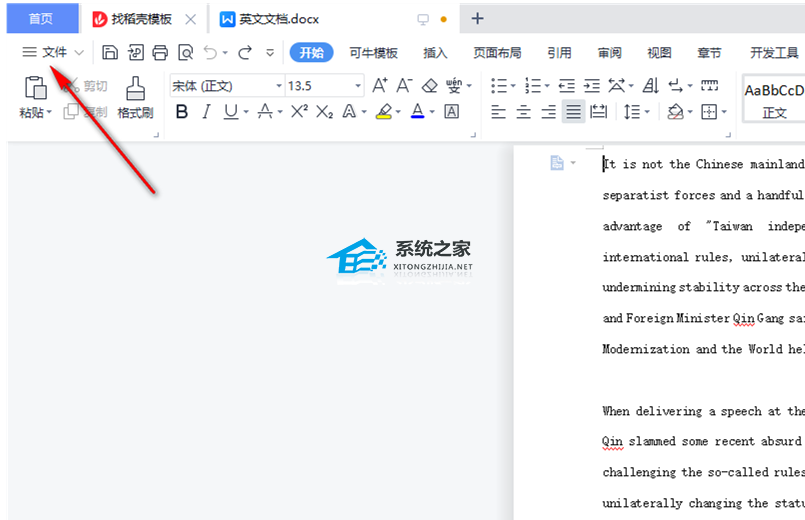Click the Chinese layout icon
The image size is (805, 520).
coord(617,85)
